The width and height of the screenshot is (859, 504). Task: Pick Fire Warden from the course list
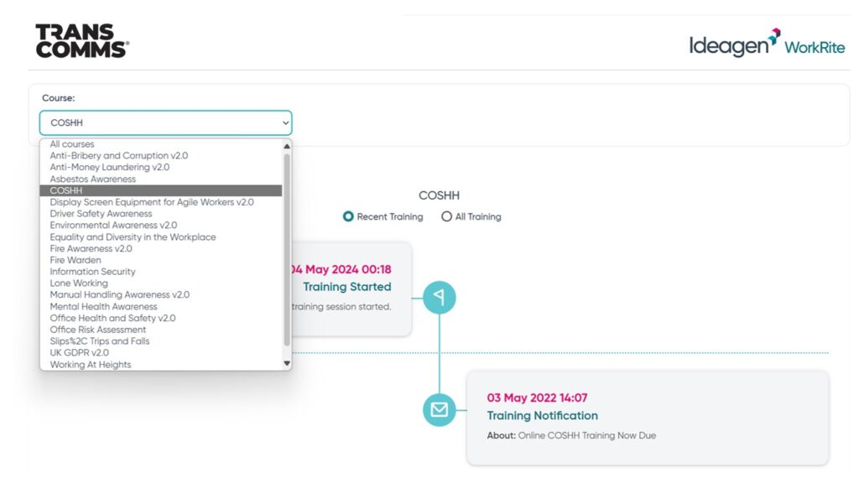75,260
